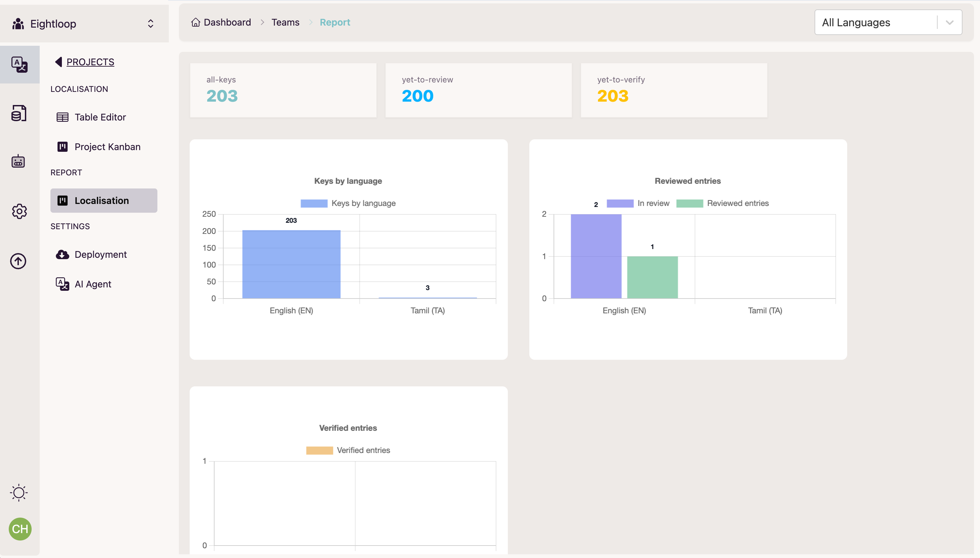Select Project Kanban in sidebar
Screen dimensions: 980x558
click(107, 147)
